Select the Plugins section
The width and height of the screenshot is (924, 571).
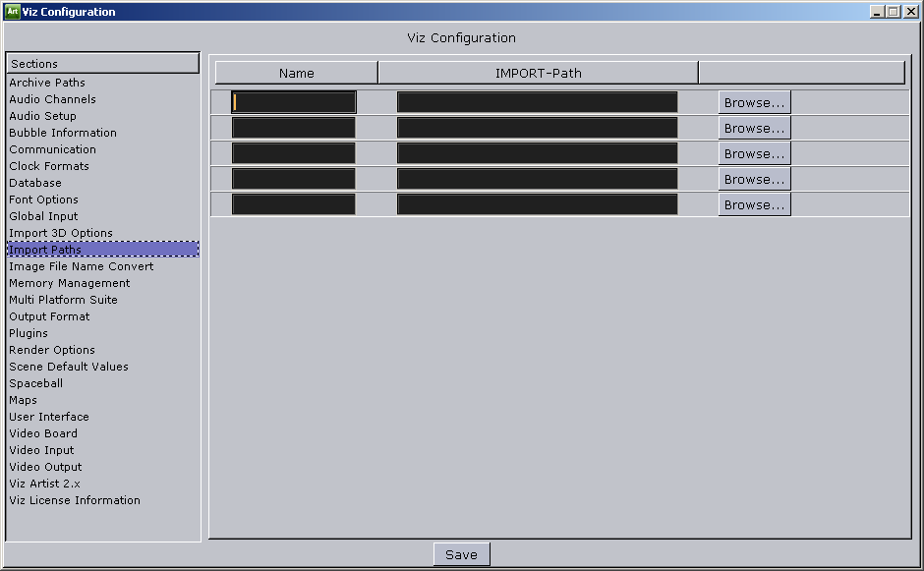pyautogui.click(x=29, y=333)
